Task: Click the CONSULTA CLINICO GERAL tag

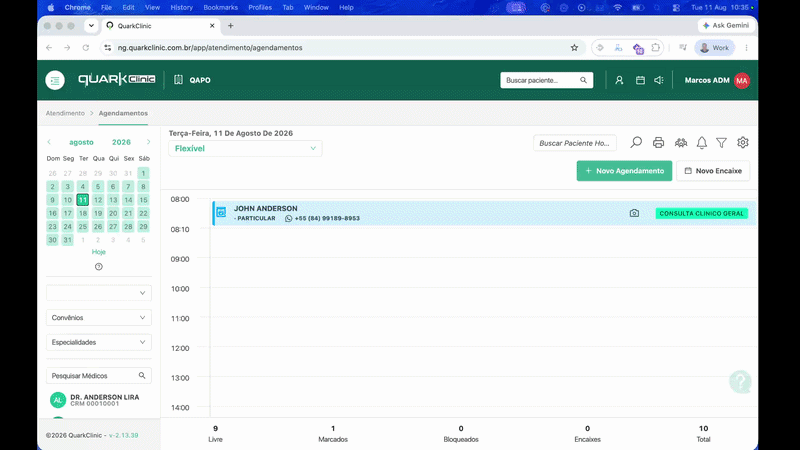Action: coord(702,213)
